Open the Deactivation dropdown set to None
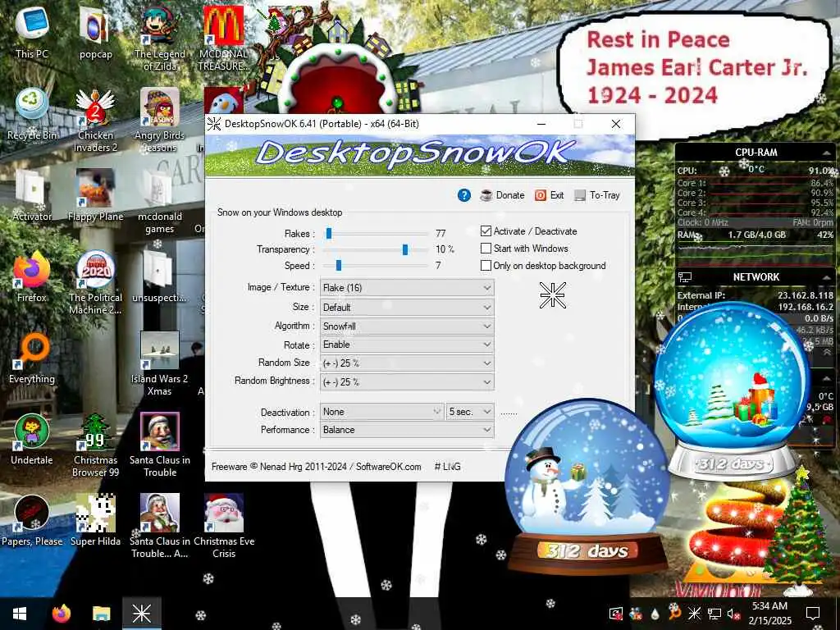 click(382, 412)
